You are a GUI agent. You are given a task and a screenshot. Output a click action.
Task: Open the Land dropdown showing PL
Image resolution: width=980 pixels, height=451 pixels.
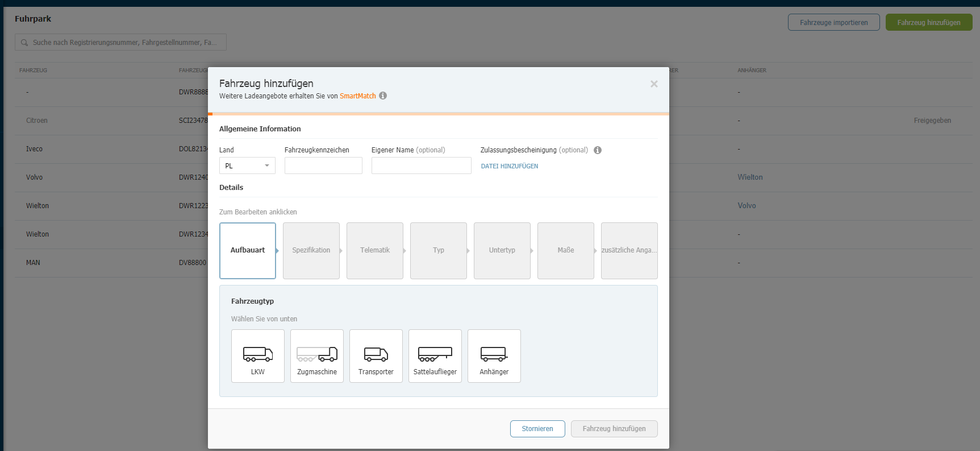pyautogui.click(x=247, y=165)
